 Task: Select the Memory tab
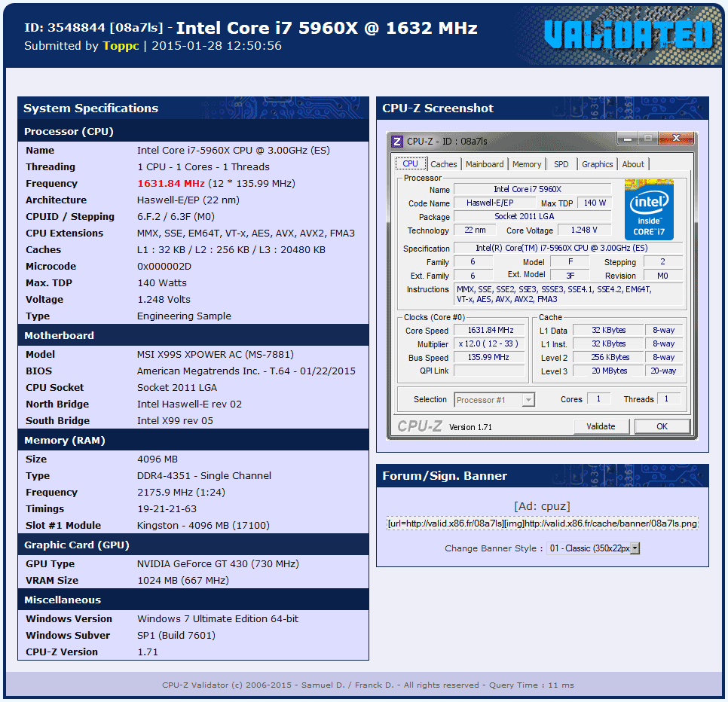(x=527, y=164)
